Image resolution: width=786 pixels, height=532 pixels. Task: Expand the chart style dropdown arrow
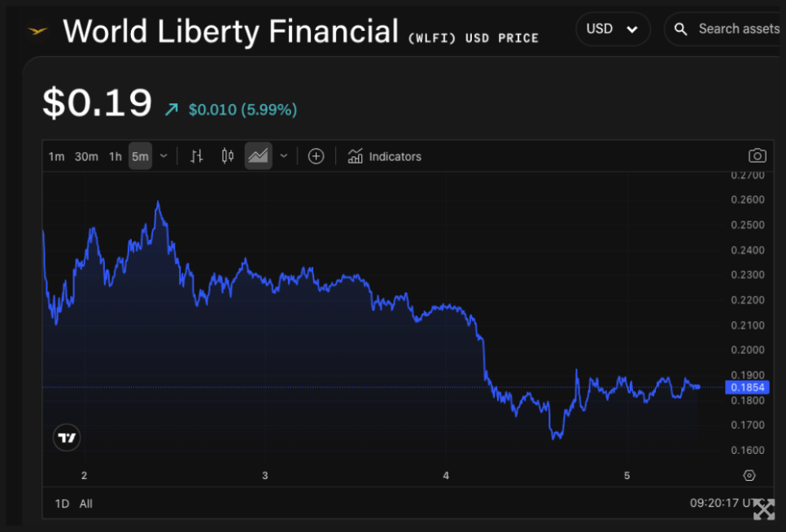tap(284, 156)
